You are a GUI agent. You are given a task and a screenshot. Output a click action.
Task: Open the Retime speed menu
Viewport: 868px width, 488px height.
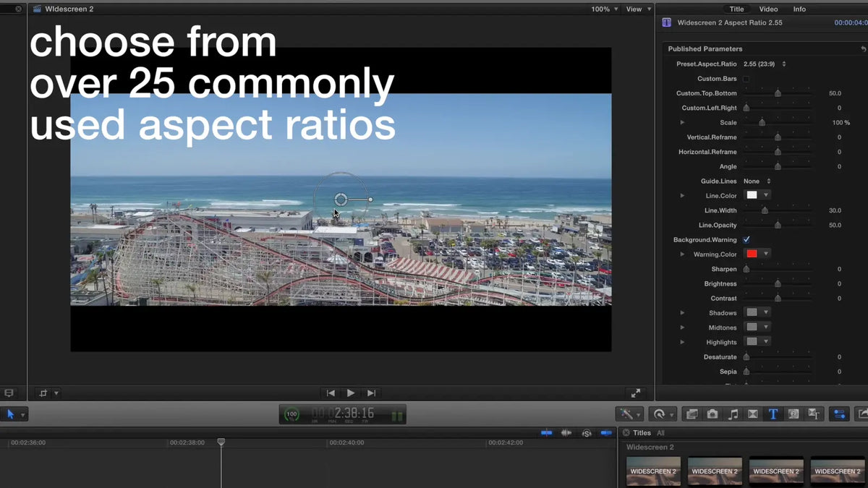(x=663, y=414)
